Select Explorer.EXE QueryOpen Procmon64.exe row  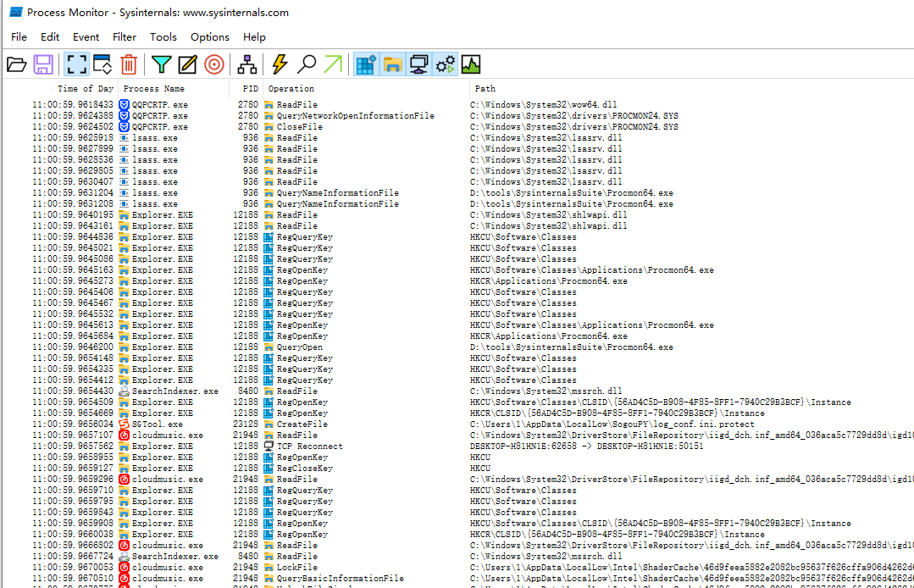click(x=458, y=347)
